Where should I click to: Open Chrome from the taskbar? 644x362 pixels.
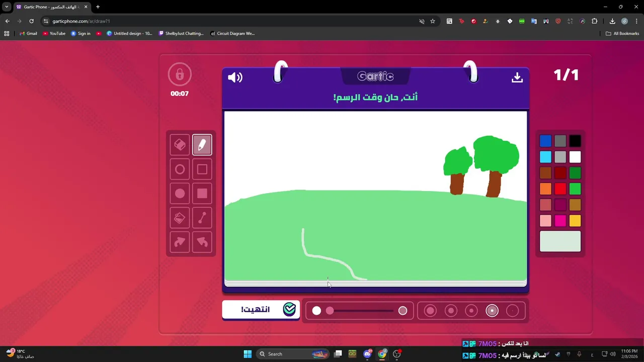pyautogui.click(x=382, y=354)
